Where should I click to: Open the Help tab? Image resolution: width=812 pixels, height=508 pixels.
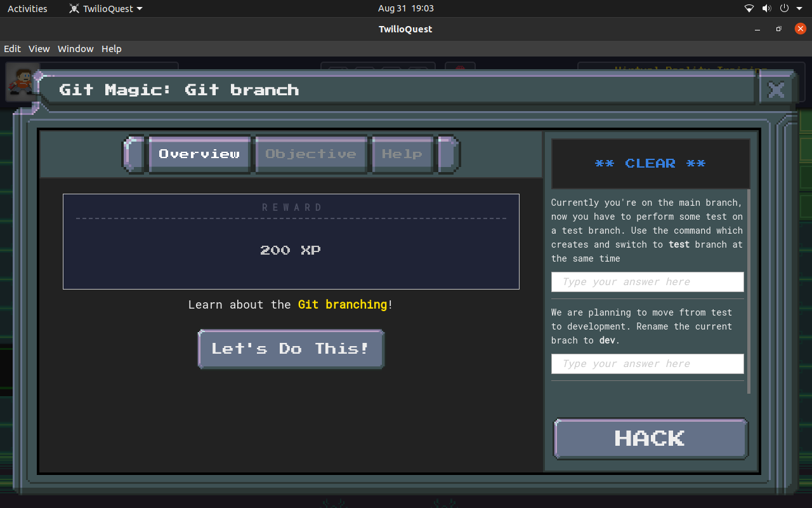[x=402, y=154]
